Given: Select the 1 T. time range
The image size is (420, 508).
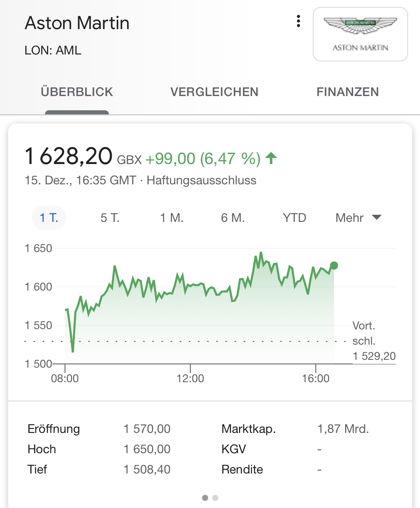Looking at the screenshot, I should (x=49, y=218).
